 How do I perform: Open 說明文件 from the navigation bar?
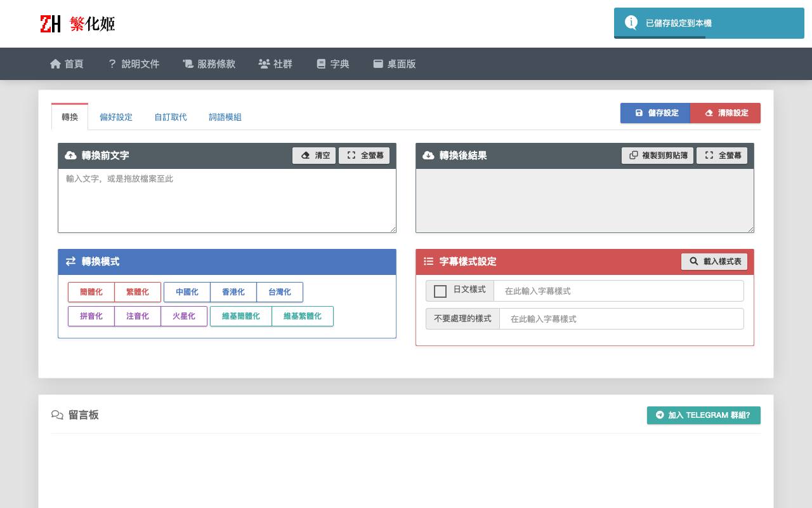coord(133,63)
